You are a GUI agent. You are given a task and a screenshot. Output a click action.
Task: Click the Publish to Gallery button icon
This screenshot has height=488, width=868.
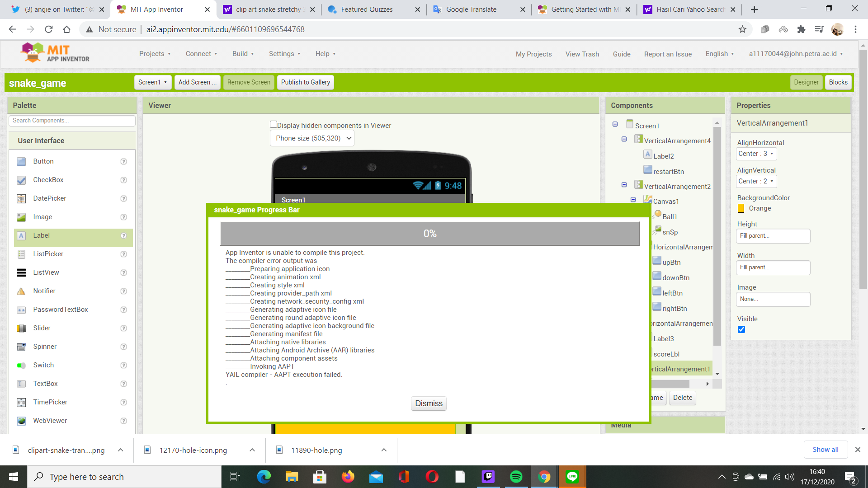[306, 82]
